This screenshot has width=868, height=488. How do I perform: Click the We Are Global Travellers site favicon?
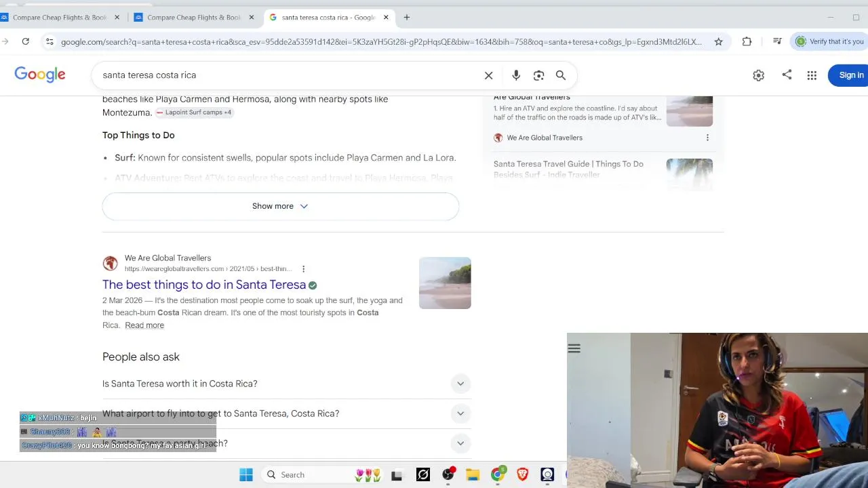coord(110,264)
